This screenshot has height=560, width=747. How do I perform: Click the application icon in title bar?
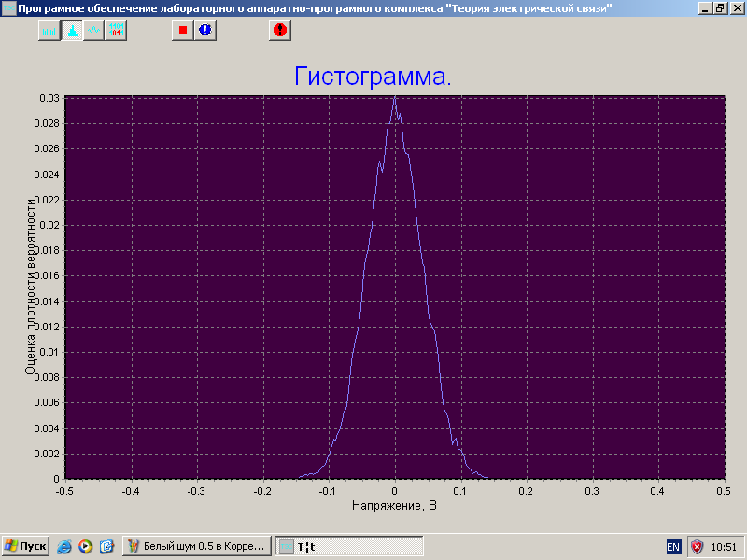tap(8, 8)
